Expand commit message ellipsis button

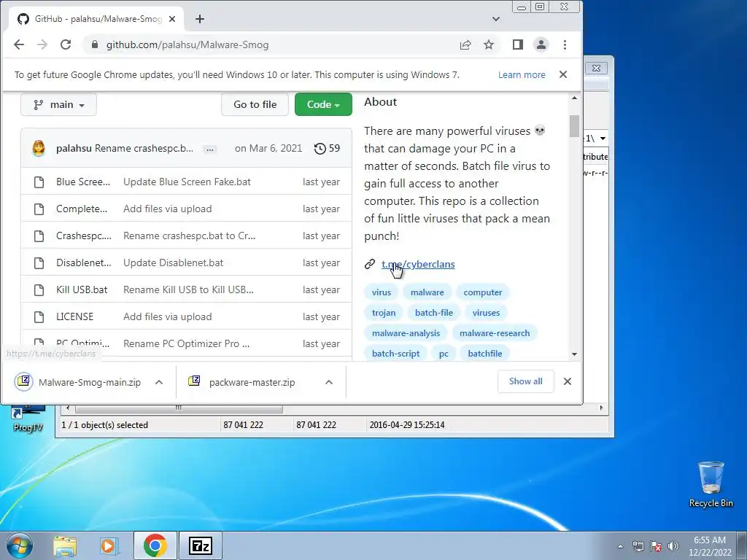(x=209, y=149)
